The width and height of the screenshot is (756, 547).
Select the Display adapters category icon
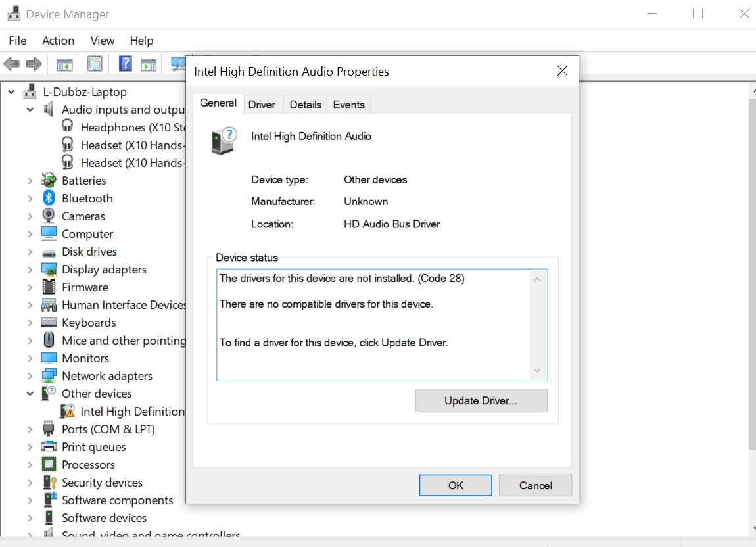coord(49,269)
